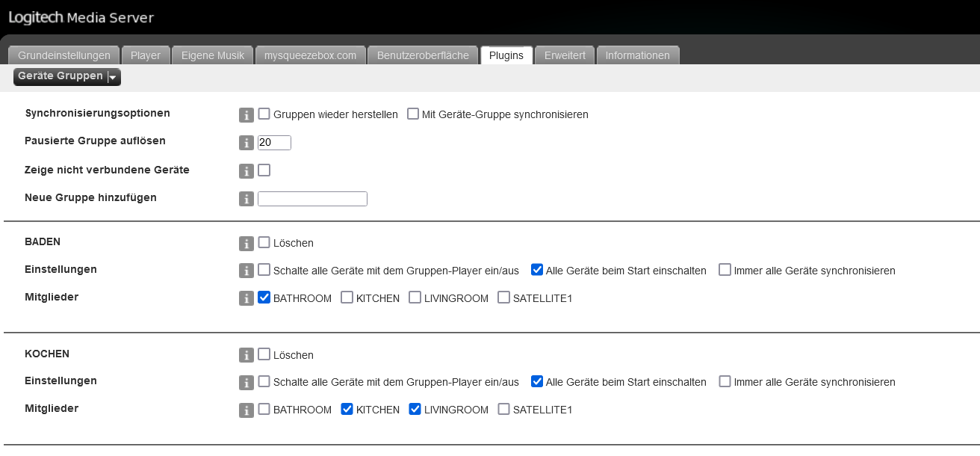
Task: Click info icon next to BADEN group
Action: click(246, 244)
